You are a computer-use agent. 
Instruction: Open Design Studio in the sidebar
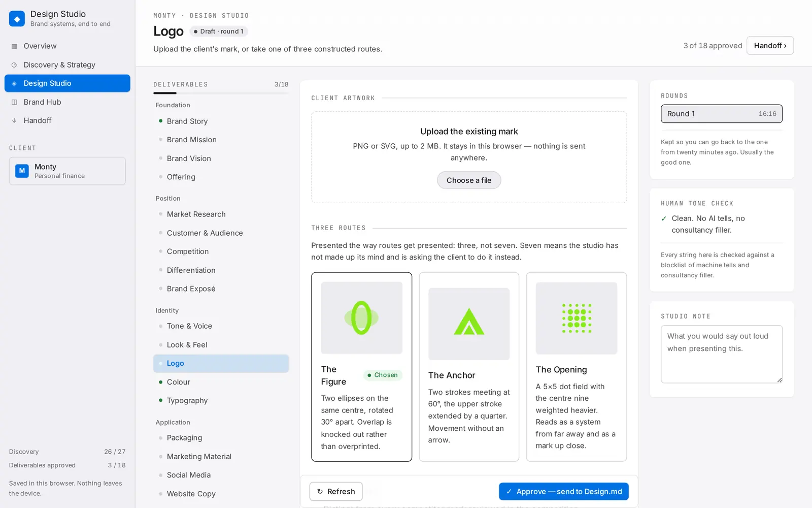(67, 83)
